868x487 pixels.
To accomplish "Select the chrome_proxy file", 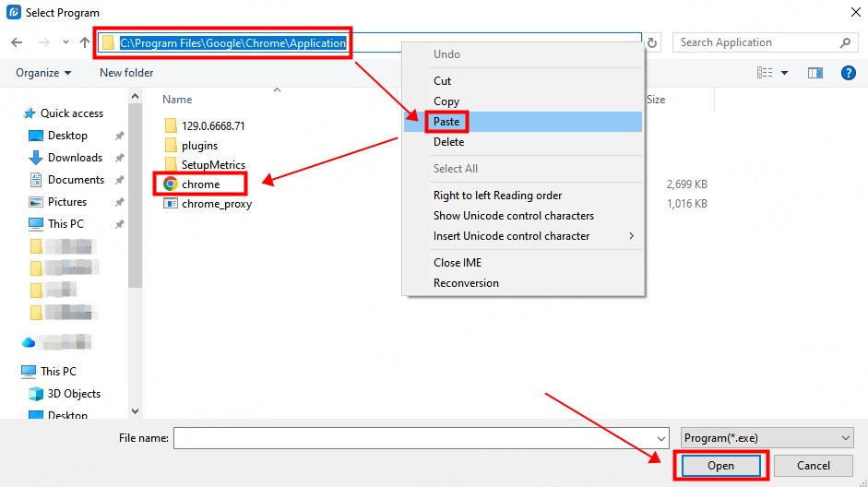I will point(216,204).
